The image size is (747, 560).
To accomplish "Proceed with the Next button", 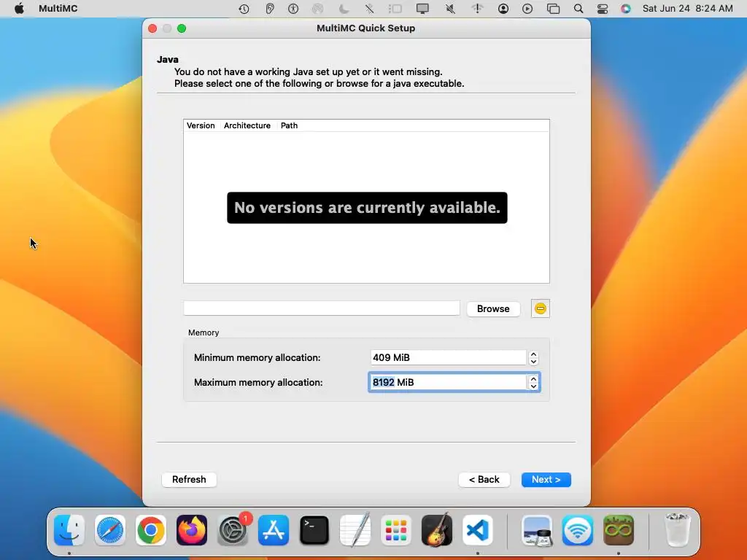I will 546,480.
